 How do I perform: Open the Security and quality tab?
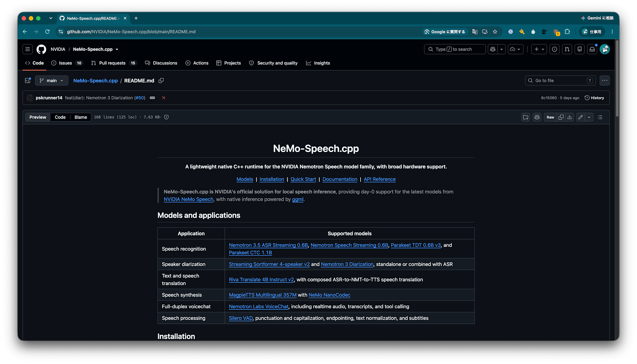(x=274, y=63)
